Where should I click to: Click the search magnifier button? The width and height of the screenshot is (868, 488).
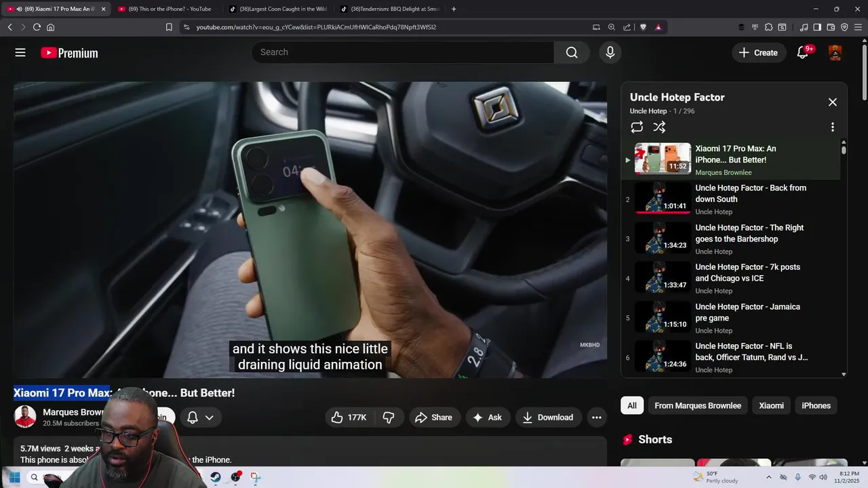point(572,52)
